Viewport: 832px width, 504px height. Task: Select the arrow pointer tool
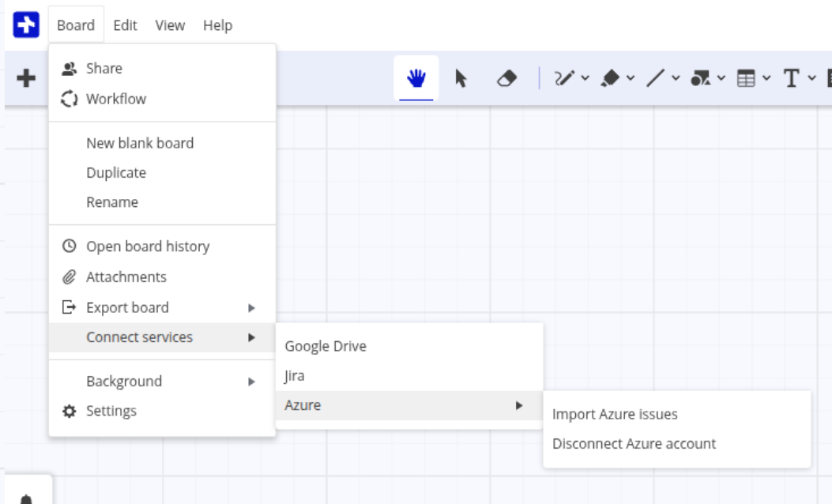point(461,78)
